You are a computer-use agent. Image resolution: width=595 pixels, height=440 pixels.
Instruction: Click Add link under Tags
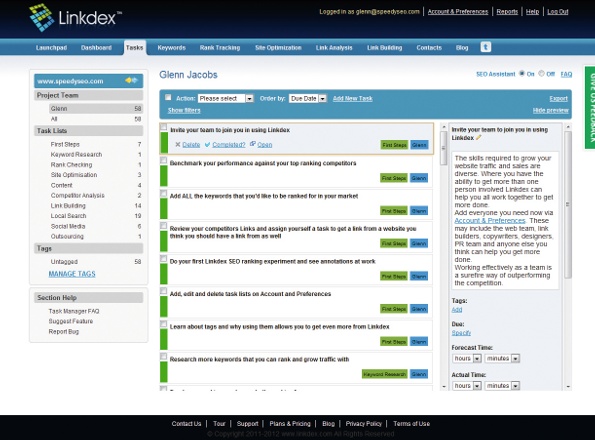click(x=456, y=310)
